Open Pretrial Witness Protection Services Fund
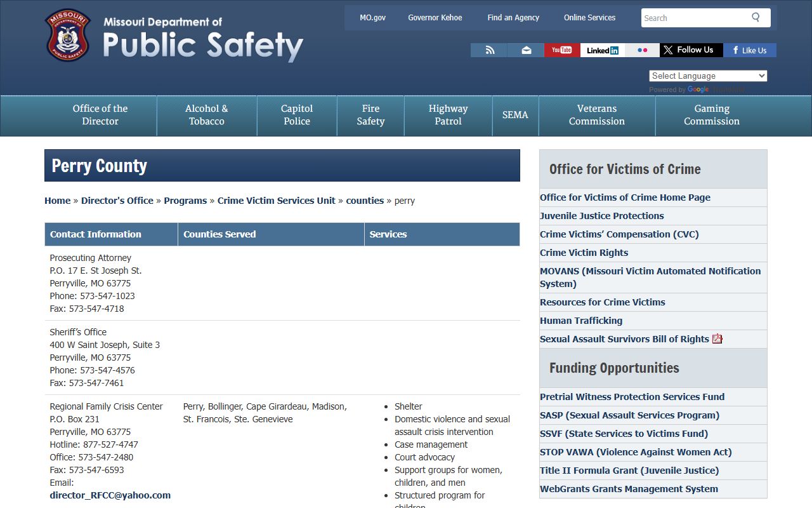Viewport: 812px width, 508px height. 632,397
